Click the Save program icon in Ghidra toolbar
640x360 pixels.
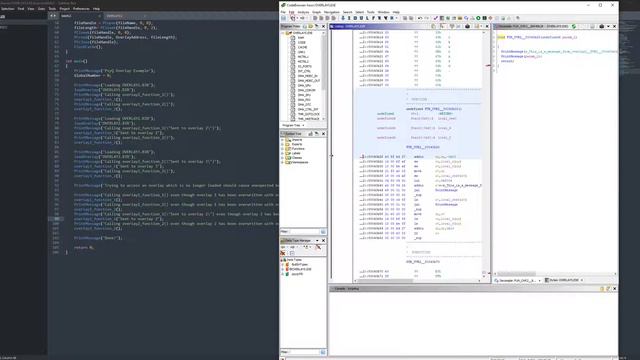283,18
